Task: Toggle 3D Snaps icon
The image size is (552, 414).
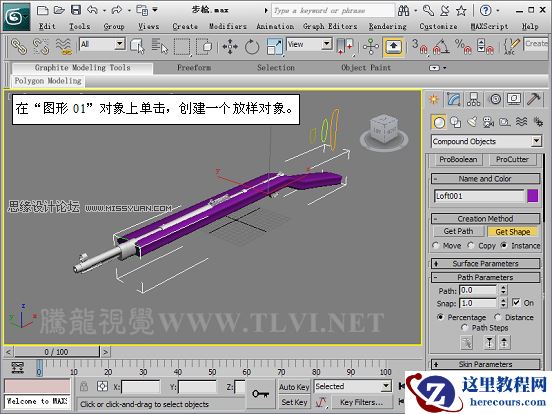Action: coord(420,47)
